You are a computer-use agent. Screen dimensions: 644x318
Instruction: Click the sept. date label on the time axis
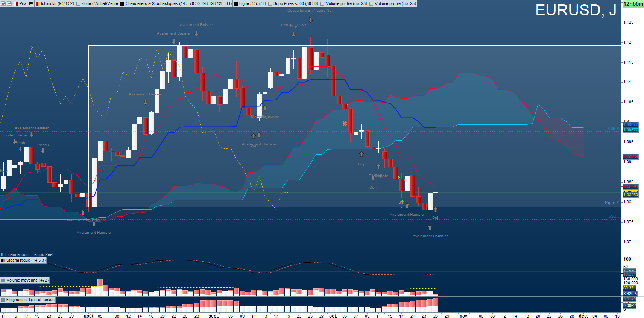tap(214, 316)
